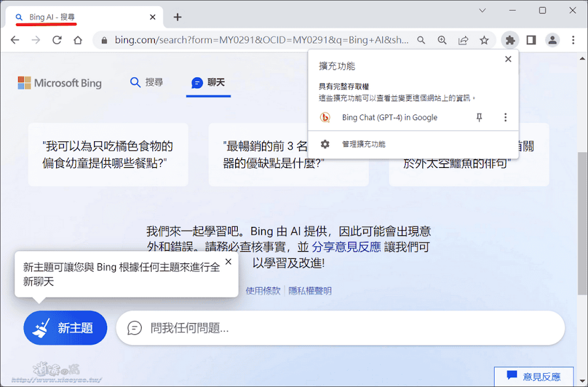Toggle the Extensions puzzle icon
Screen dimensions: 588x387
coord(510,40)
